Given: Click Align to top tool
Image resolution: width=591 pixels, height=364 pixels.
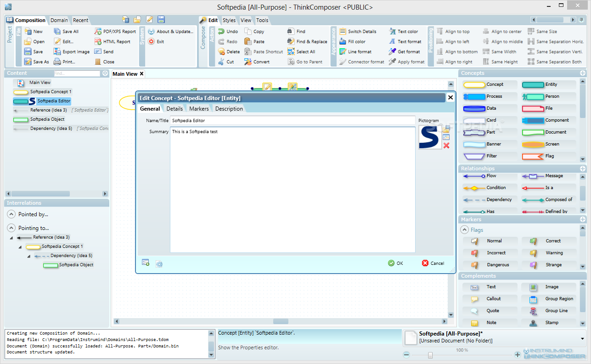Looking at the screenshot, I should click(453, 32).
